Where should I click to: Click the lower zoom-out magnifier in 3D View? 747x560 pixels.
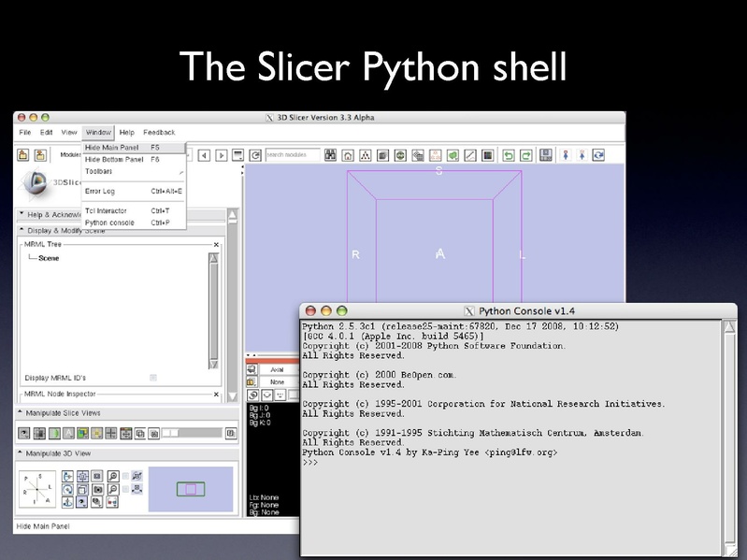113,489
